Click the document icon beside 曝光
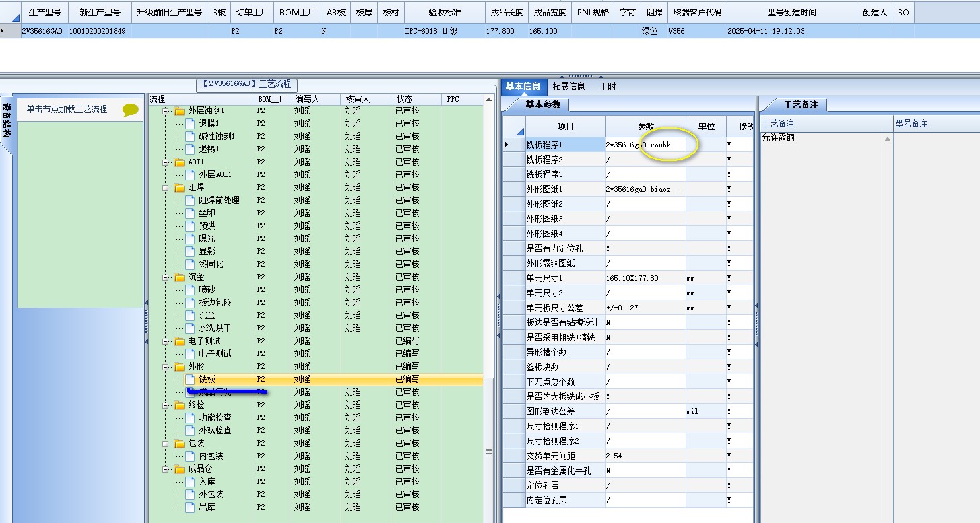The width and height of the screenshot is (980, 523). [x=190, y=238]
